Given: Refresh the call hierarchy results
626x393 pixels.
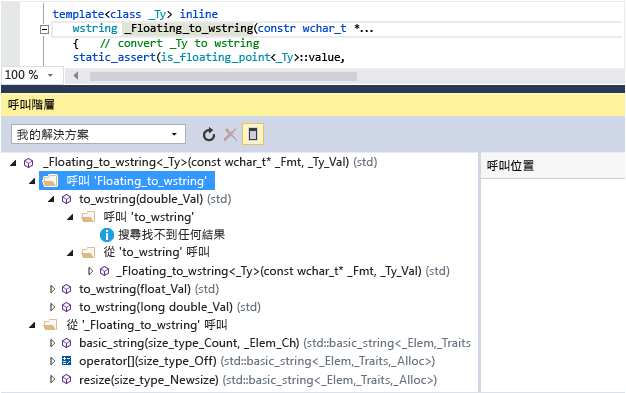Looking at the screenshot, I should (209, 135).
